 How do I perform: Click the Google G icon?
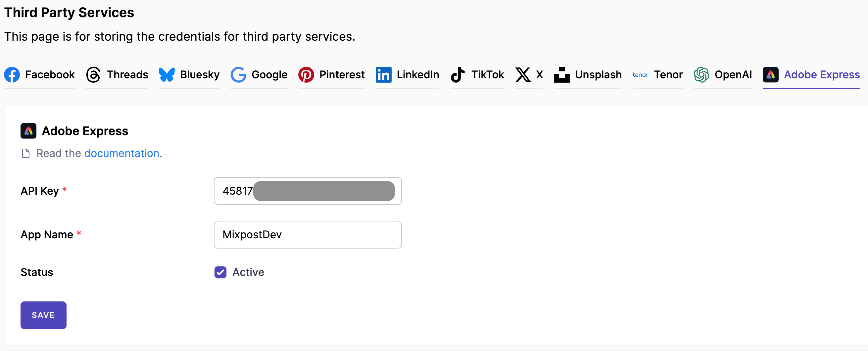click(238, 74)
